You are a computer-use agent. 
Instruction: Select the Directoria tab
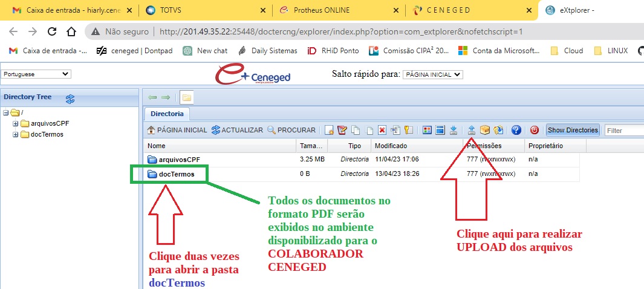[x=167, y=114]
